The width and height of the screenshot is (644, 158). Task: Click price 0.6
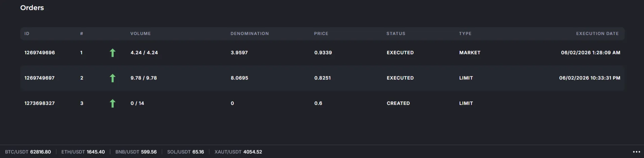[318, 103]
